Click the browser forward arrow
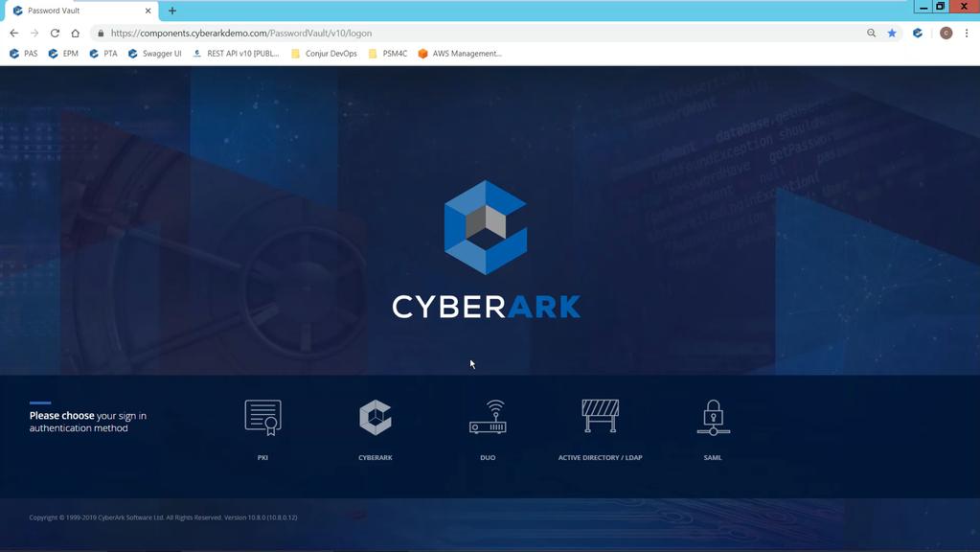This screenshot has width=980, height=552. [x=34, y=34]
